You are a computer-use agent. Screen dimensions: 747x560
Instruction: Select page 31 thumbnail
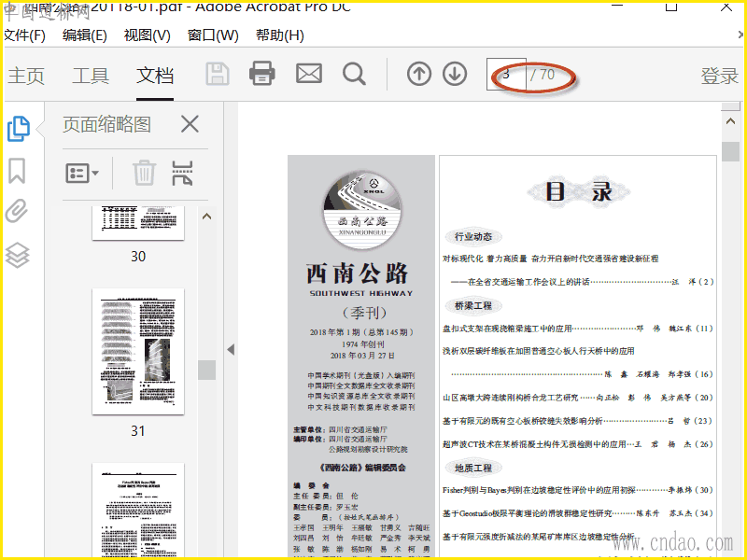pos(138,352)
